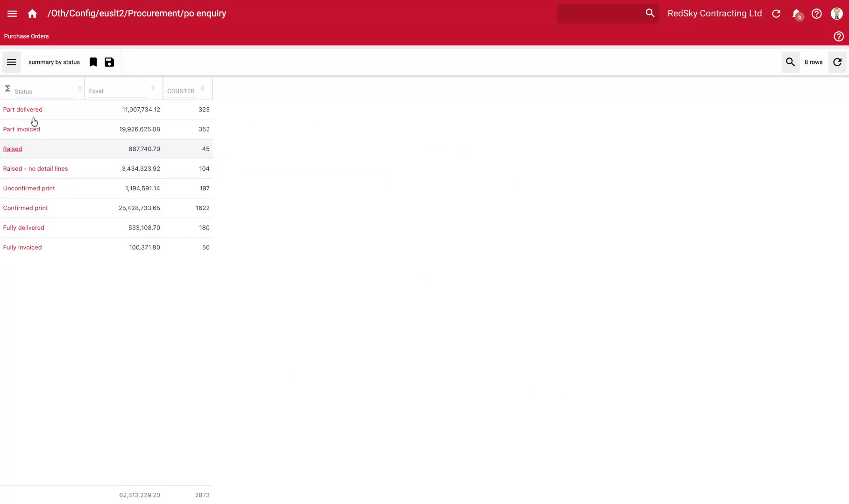
Task: Sort the Exvat column using its arrows
Action: click(153, 88)
